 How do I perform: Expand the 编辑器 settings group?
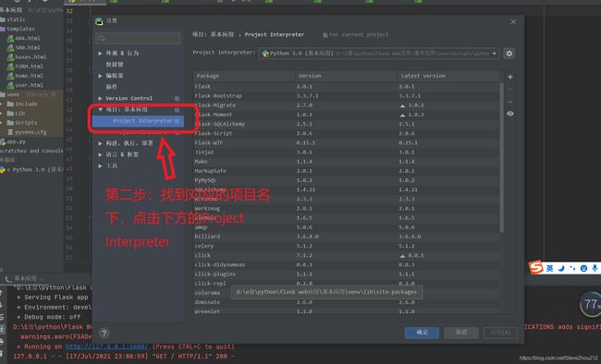pos(100,76)
